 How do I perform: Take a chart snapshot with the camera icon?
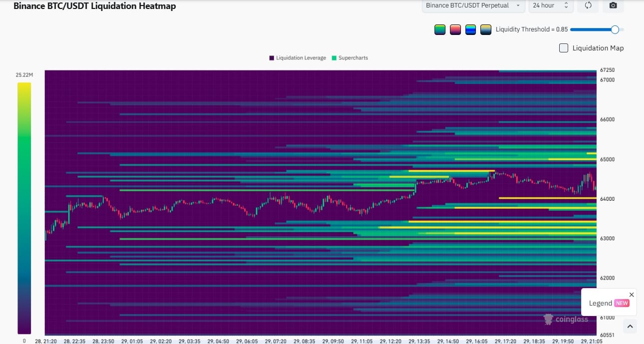[613, 5]
